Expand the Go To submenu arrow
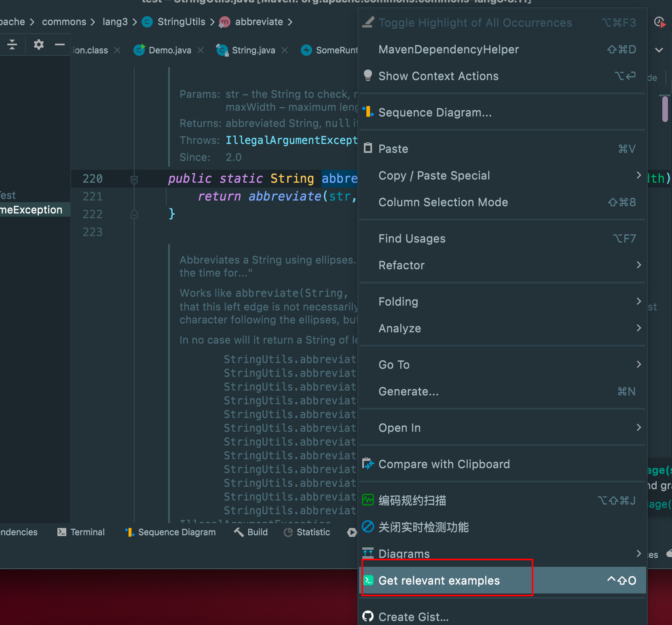The image size is (672, 625). click(x=638, y=364)
